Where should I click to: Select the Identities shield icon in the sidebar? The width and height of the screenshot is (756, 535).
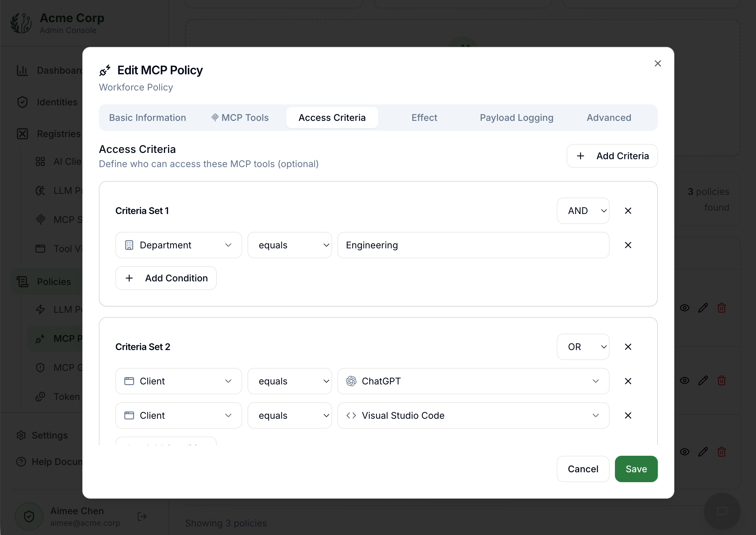(x=22, y=102)
